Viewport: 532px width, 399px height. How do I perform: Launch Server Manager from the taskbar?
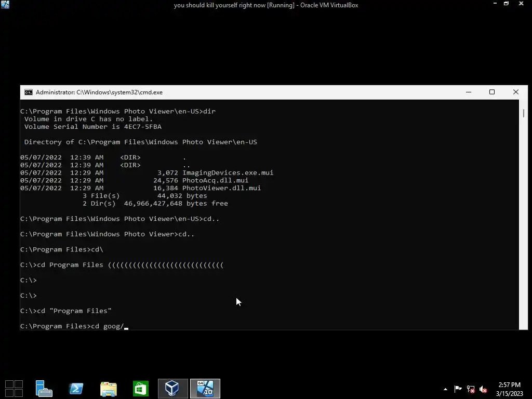click(x=44, y=389)
